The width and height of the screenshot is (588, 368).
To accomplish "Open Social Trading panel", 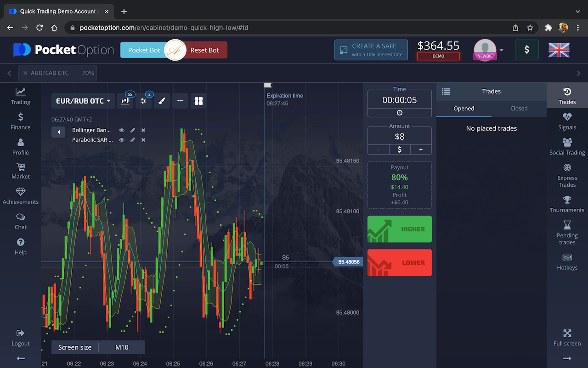I will point(567,147).
